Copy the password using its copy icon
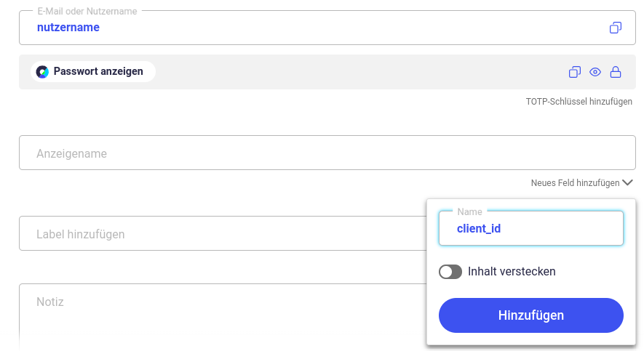The image size is (644, 351). tap(575, 72)
